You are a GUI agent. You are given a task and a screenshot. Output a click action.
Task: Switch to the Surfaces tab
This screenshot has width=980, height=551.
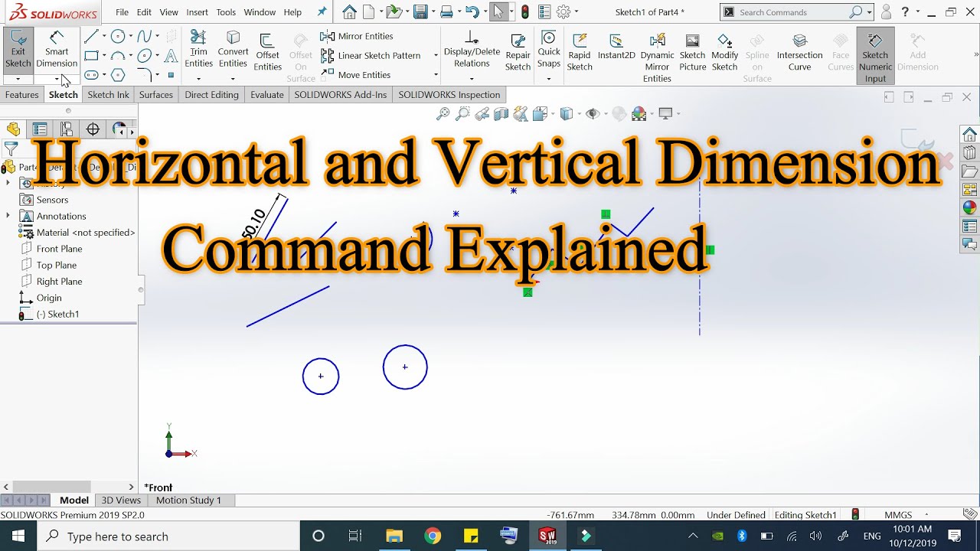(156, 95)
